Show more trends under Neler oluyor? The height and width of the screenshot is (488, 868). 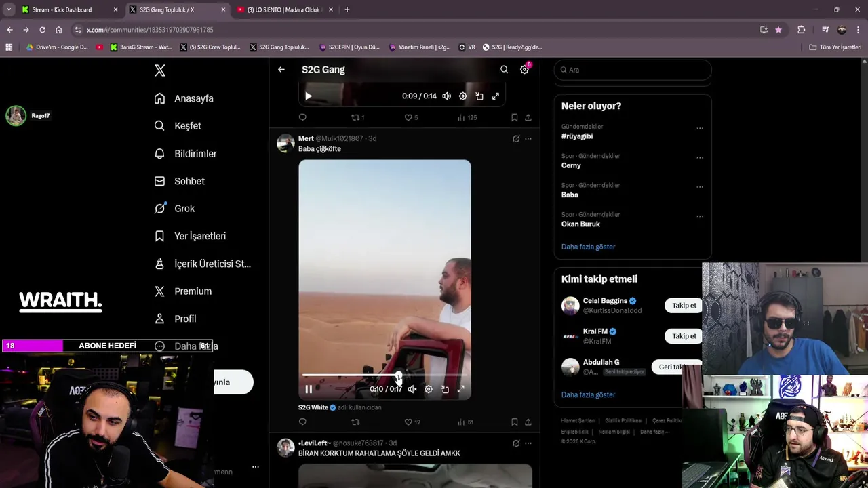[x=588, y=247]
